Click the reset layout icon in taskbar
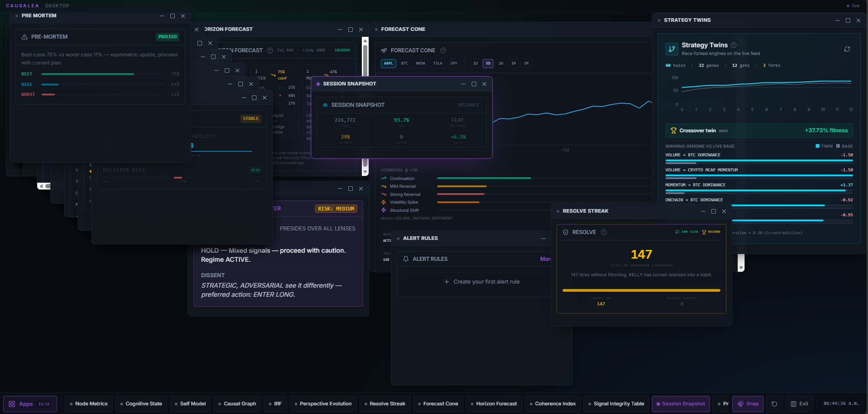The width and height of the screenshot is (868, 414). point(774,404)
